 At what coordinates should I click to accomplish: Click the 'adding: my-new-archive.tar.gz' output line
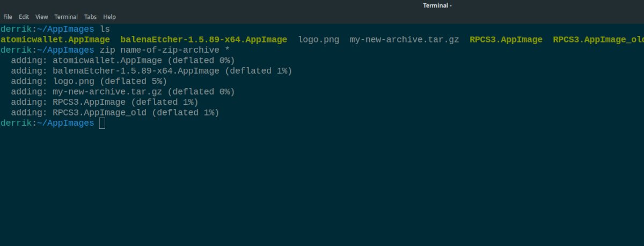coord(122,92)
